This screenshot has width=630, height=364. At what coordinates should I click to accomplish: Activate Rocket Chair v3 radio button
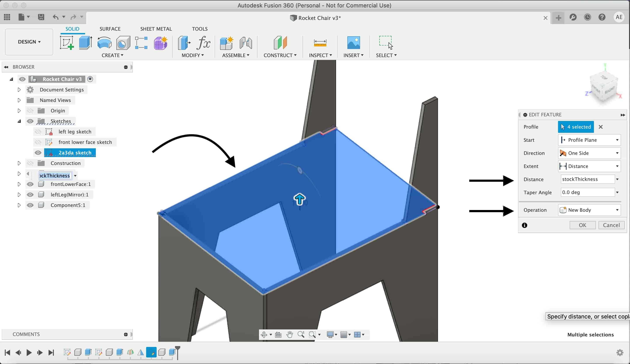(x=90, y=79)
